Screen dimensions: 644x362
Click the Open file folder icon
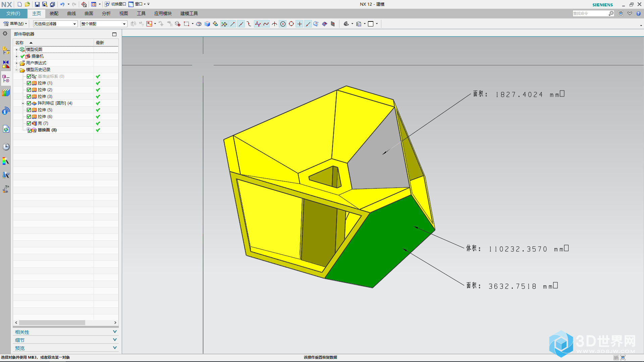click(x=28, y=4)
